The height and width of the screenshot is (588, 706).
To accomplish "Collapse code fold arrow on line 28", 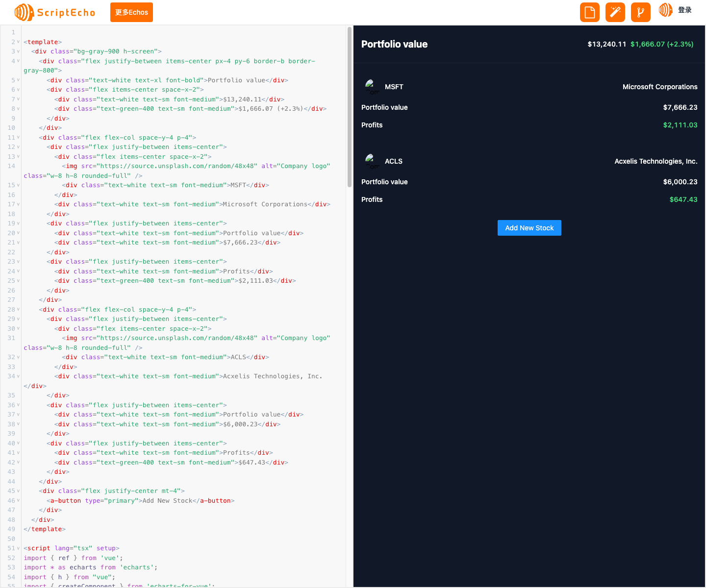I will click(19, 310).
